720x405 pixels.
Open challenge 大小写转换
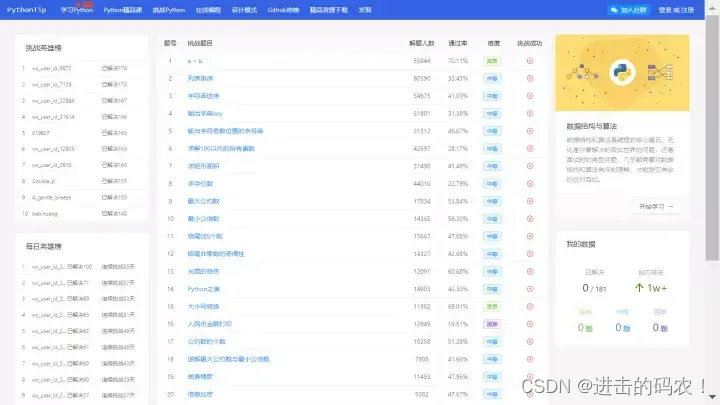coord(203,306)
